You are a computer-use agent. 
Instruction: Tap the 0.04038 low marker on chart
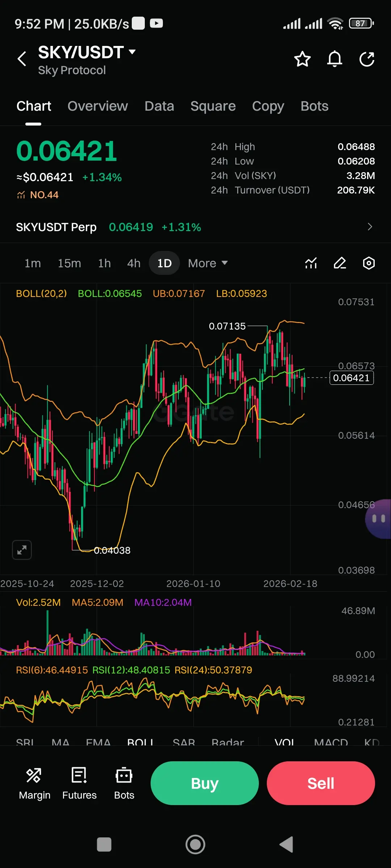pos(112,550)
